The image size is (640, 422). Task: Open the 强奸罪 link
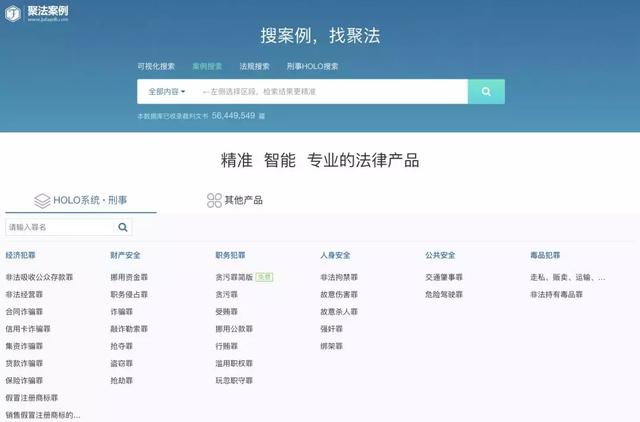331,329
